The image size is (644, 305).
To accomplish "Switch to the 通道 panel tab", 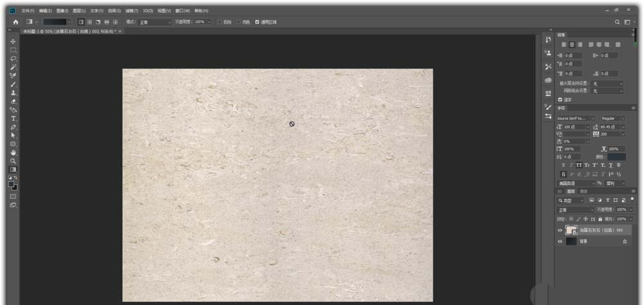I will [583, 192].
